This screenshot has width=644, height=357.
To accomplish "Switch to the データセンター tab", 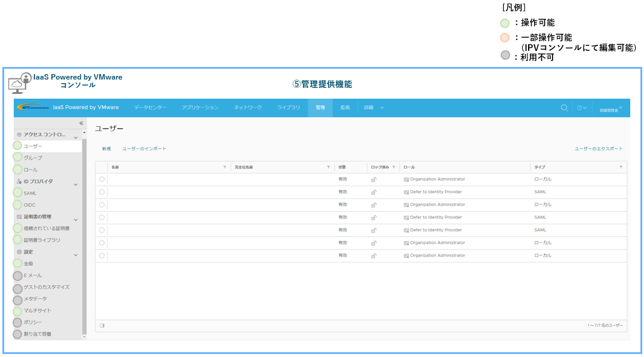I will pos(150,108).
